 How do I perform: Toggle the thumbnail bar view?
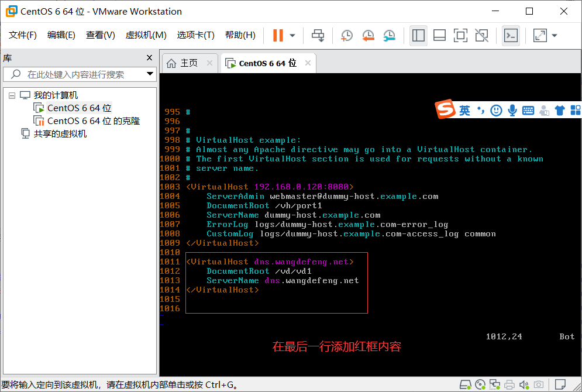pos(439,36)
